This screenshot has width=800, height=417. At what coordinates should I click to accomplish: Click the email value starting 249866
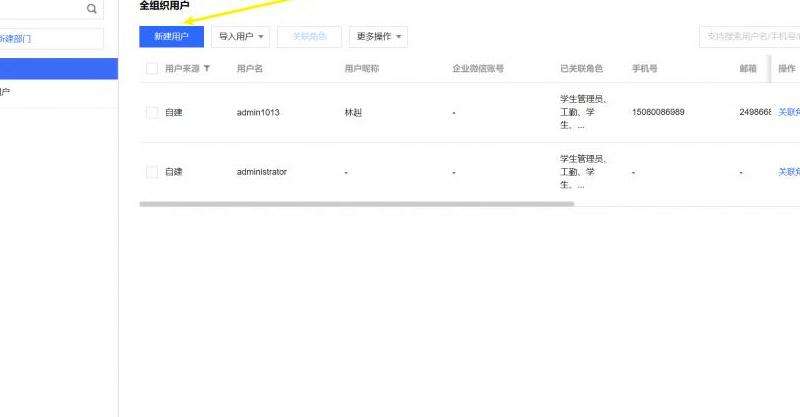(755, 112)
